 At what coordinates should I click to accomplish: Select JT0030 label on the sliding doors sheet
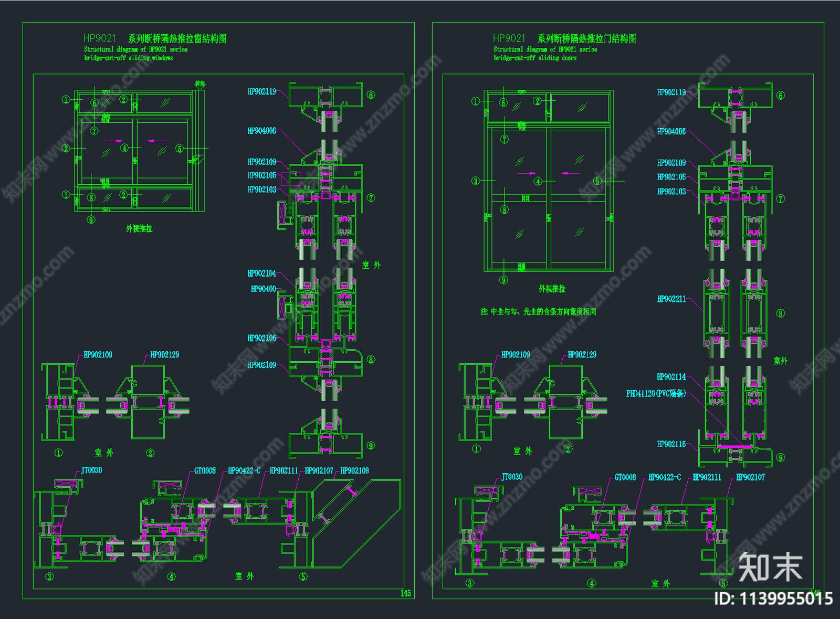tap(512, 477)
